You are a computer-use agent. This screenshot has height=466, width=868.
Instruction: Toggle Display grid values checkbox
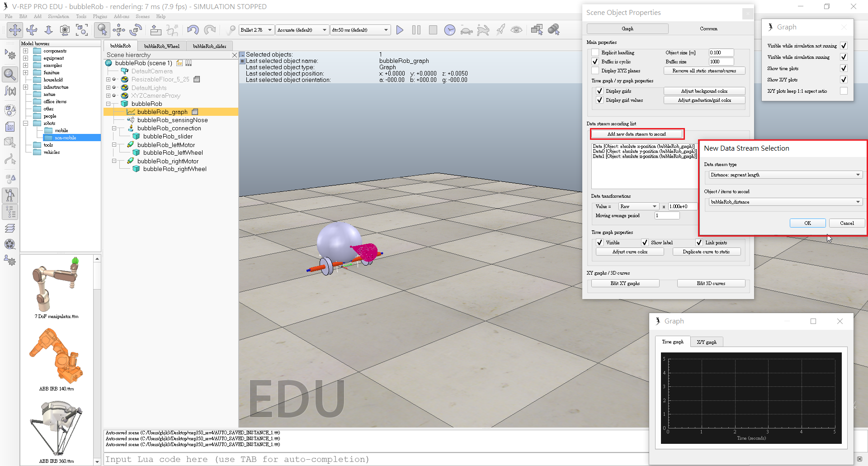coord(600,100)
